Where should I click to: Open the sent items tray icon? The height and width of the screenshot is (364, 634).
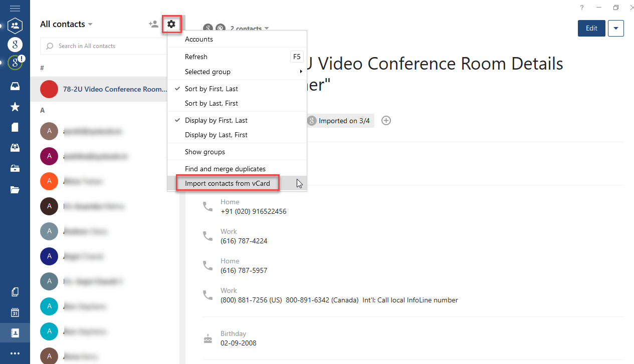coord(15,148)
